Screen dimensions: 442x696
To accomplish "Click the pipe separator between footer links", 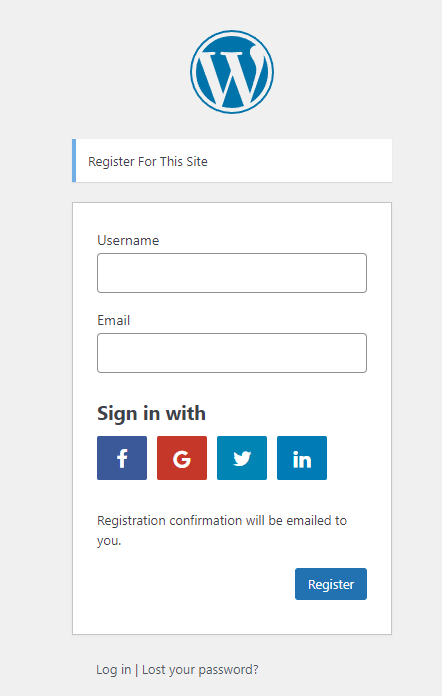I will point(137,669).
